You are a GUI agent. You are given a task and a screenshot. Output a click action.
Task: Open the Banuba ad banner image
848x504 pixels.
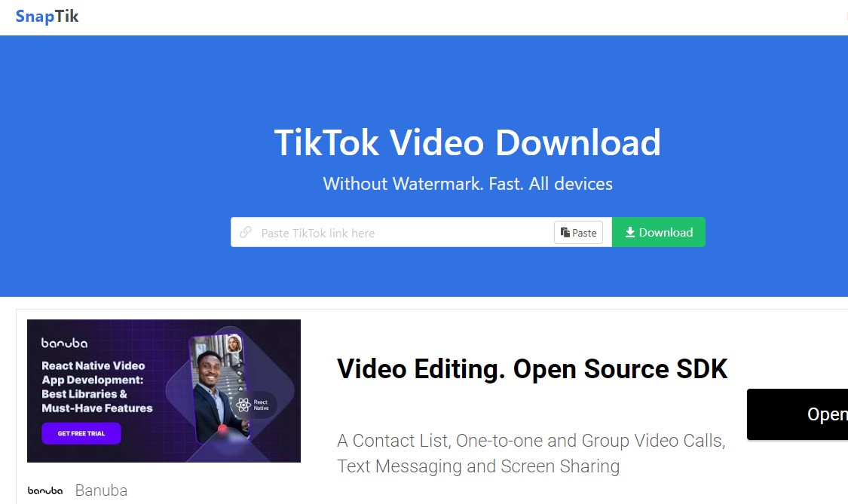164,391
